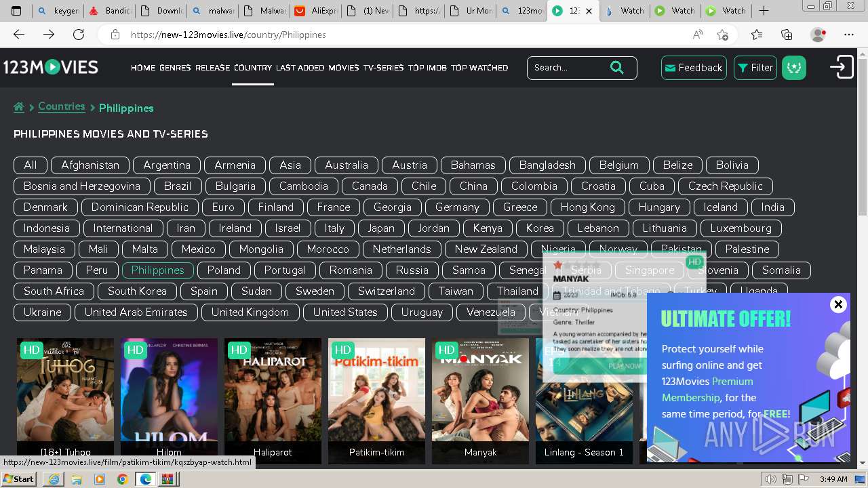
Task: Click the volume tray icon
Action: [x=770, y=479]
